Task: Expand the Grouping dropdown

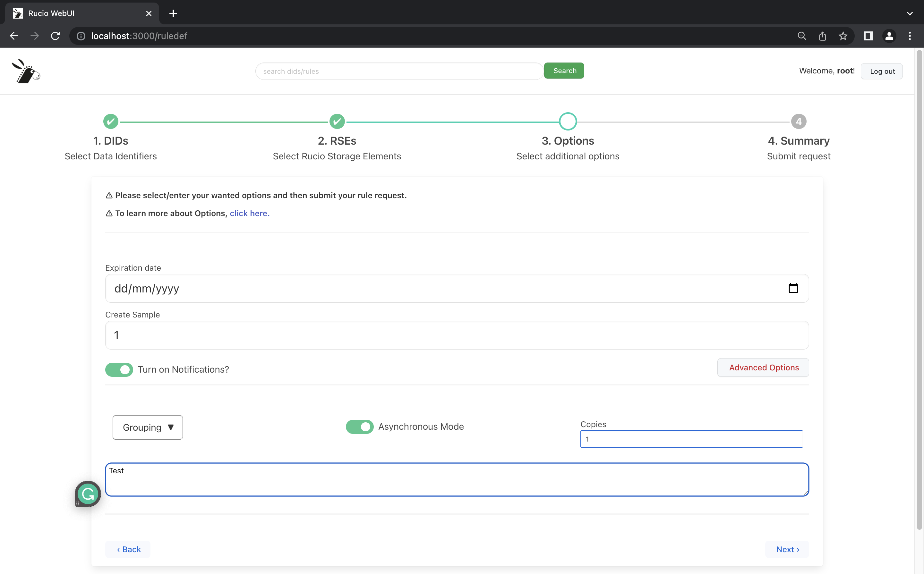Action: tap(148, 427)
